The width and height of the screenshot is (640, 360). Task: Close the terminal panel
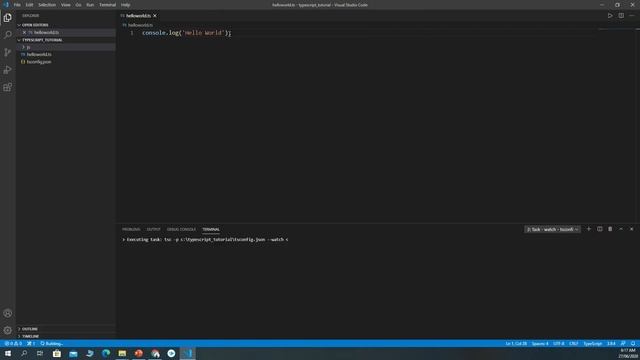click(x=631, y=229)
